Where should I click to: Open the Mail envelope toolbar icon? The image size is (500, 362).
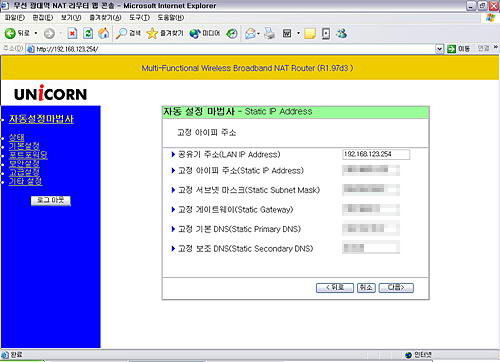[x=251, y=33]
